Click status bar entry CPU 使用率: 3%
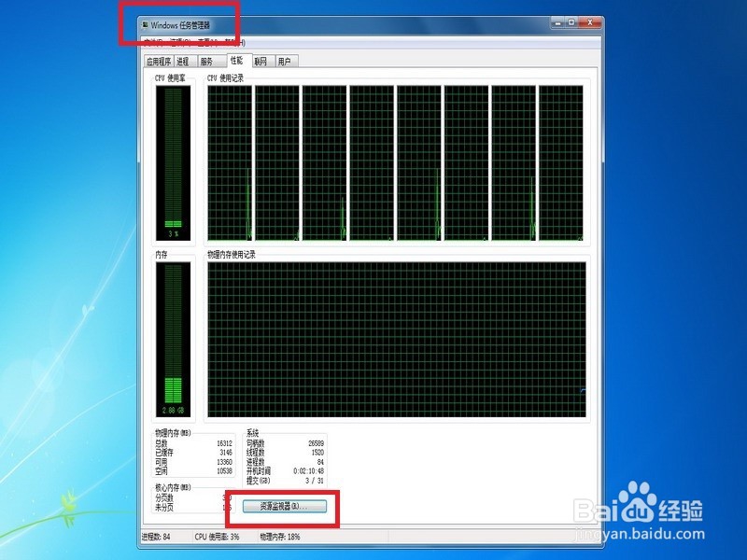 click(217, 537)
